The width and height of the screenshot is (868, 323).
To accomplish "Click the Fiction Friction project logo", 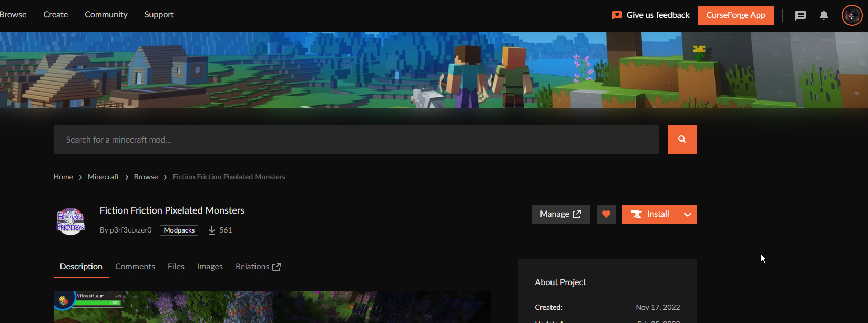I will (x=70, y=221).
